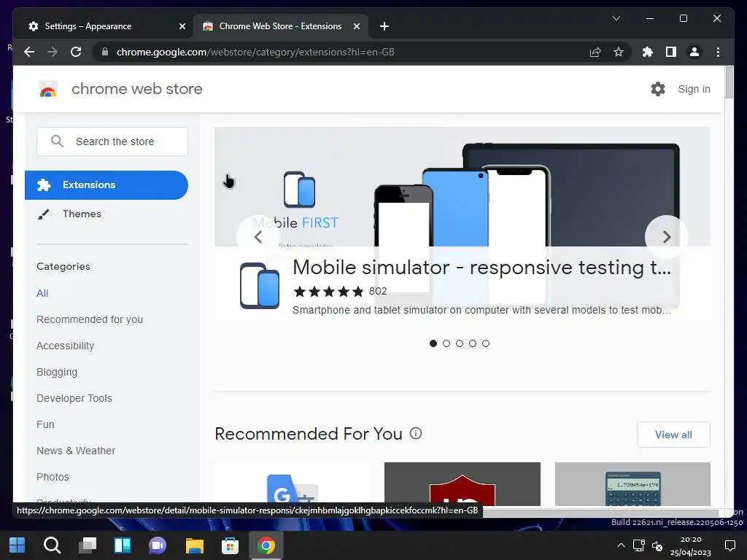Go back using the browser back arrow
This screenshot has height=560, width=747.
29,52
